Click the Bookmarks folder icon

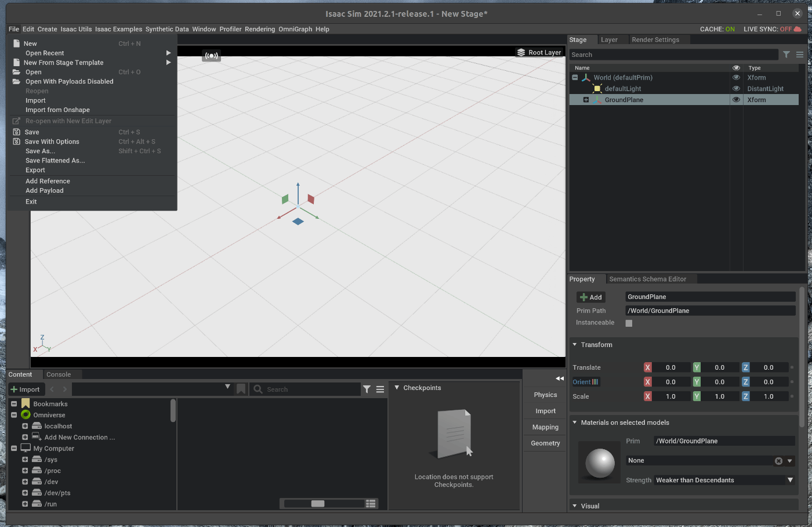coord(26,403)
